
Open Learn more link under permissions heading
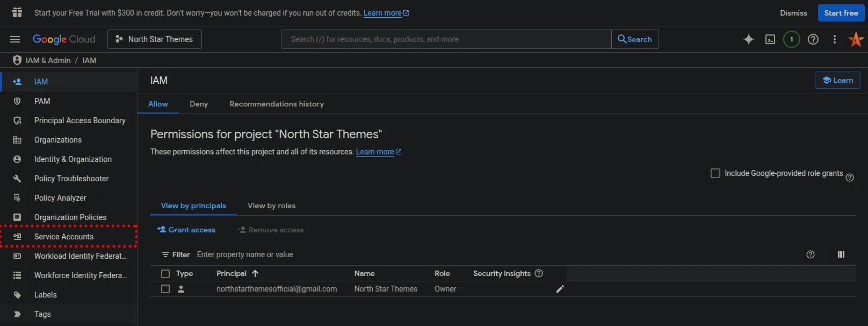379,152
